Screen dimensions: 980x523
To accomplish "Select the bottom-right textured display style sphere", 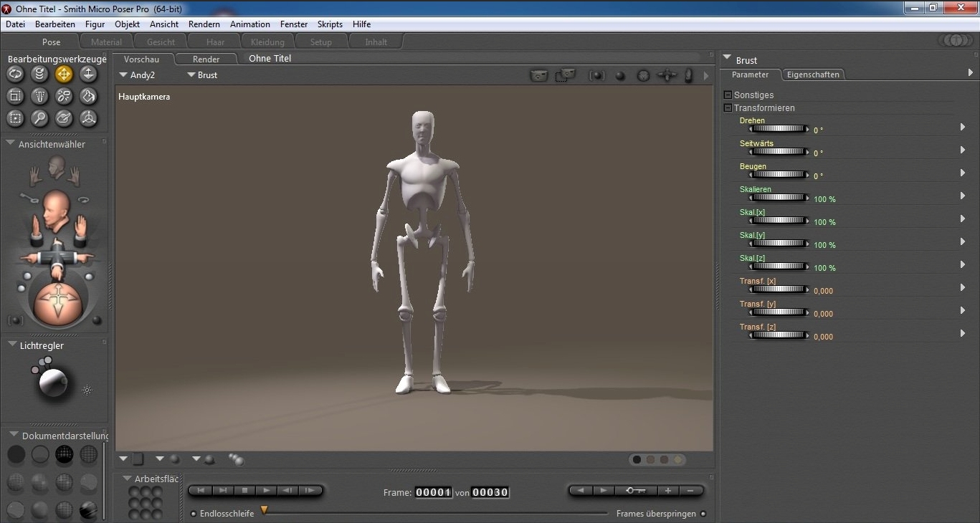I will pos(89,509).
